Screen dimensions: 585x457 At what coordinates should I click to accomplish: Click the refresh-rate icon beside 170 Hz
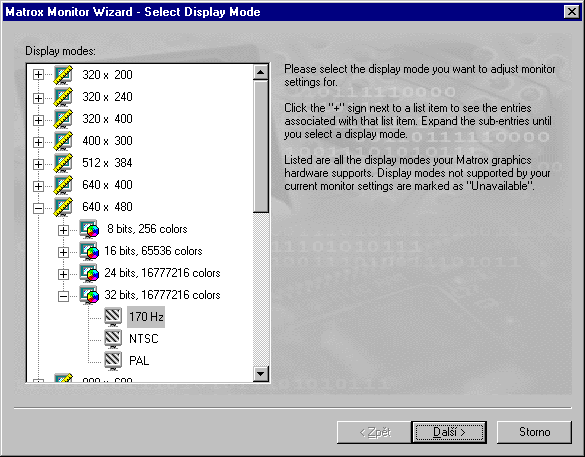point(113,317)
